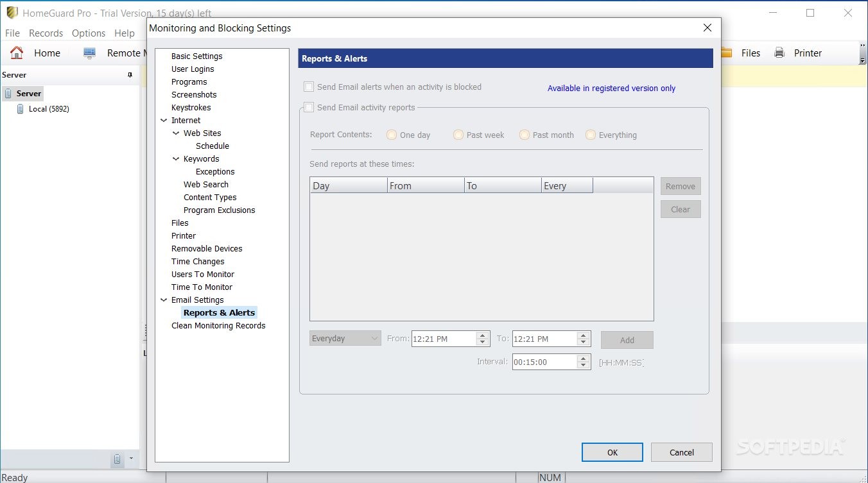Click the Cancel button
868x483 pixels.
[x=682, y=452]
